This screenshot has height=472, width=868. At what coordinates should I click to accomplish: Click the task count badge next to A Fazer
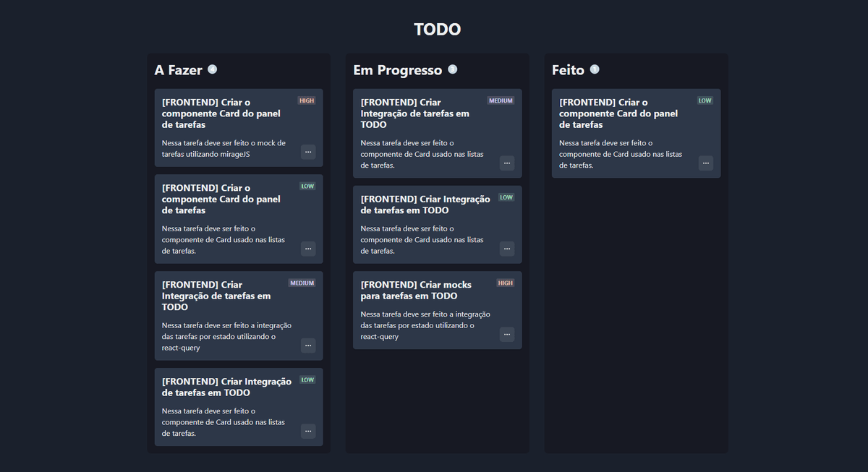pos(212,69)
